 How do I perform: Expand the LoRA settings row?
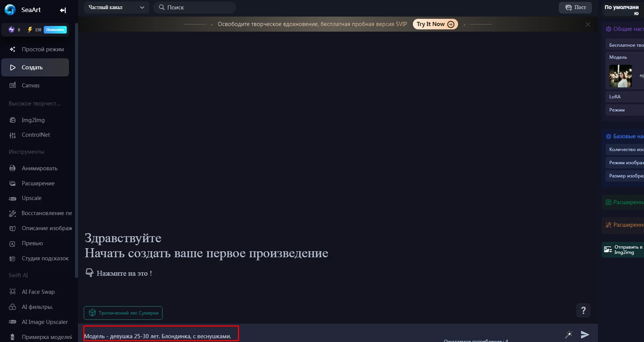pos(625,97)
